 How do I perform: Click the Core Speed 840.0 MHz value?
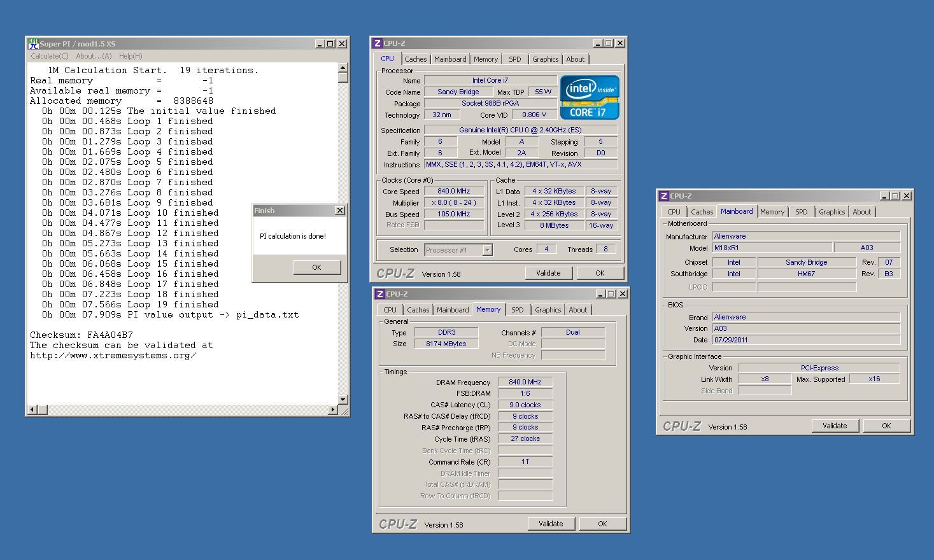point(454,191)
